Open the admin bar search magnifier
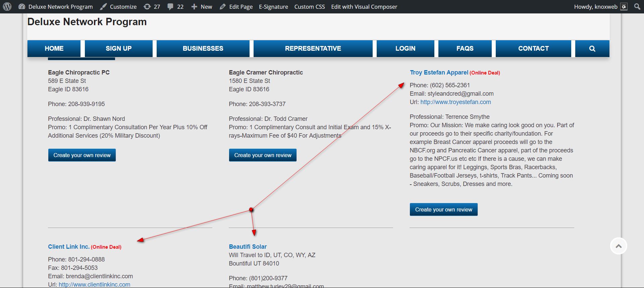 [x=637, y=7]
